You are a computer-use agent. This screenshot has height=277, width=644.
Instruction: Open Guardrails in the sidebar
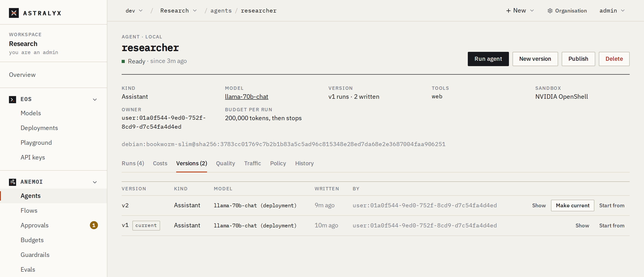click(35, 255)
